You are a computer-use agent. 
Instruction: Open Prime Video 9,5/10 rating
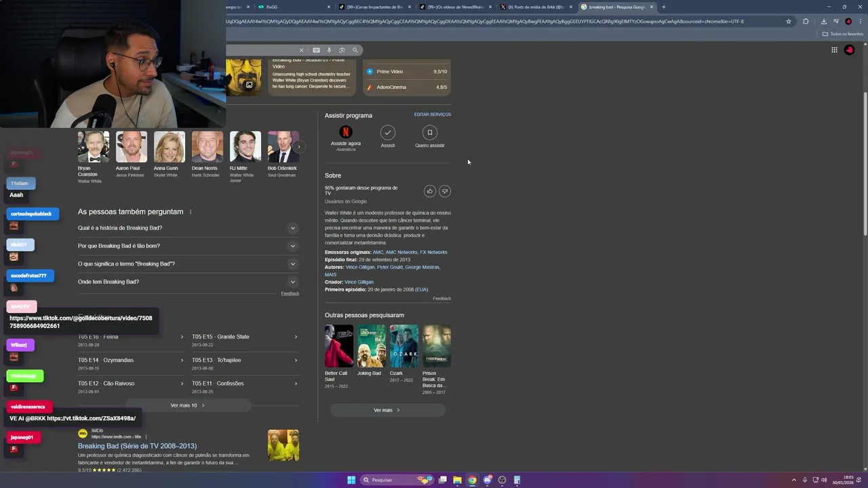406,71
